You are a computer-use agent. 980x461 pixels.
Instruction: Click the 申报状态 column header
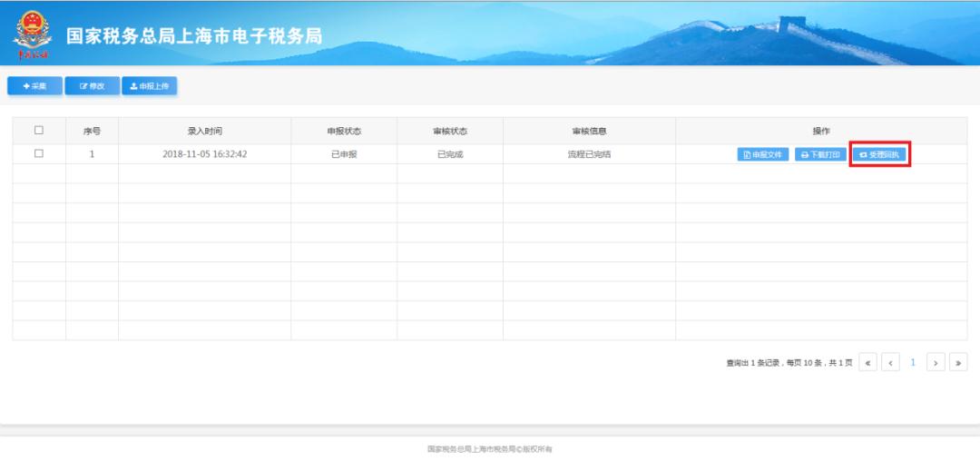click(344, 132)
